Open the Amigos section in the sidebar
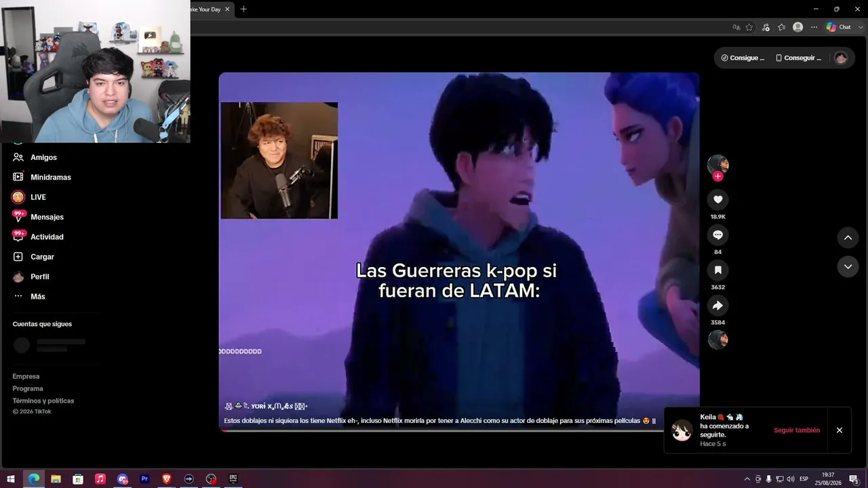868x488 pixels. tap(43, 157)
